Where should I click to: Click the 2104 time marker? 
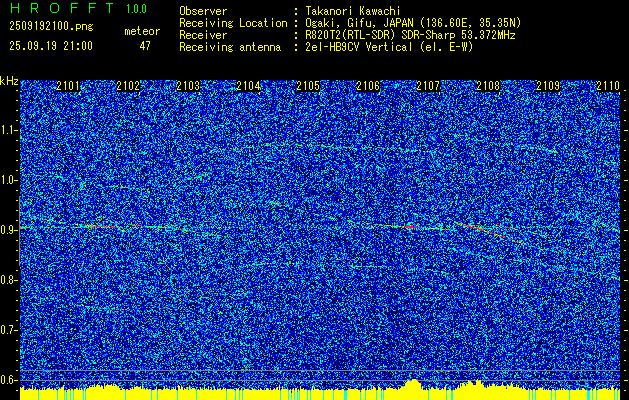[x=248, y=85]
